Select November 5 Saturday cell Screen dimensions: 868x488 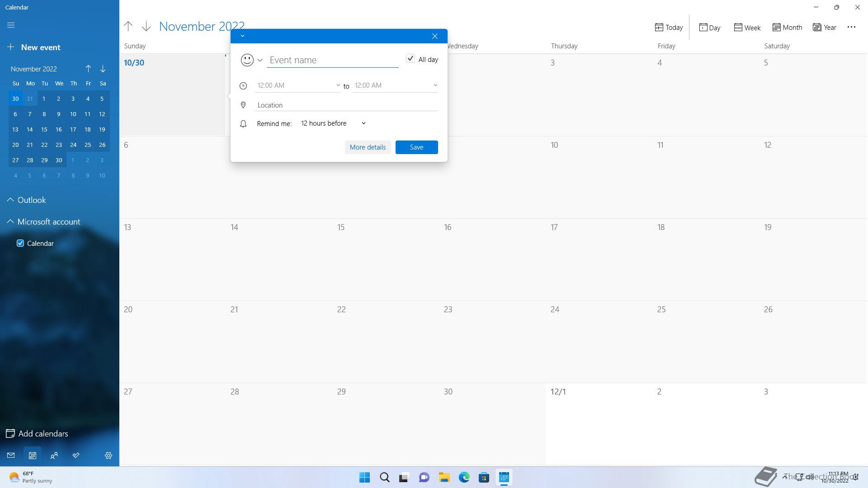(x=813, y=95)
